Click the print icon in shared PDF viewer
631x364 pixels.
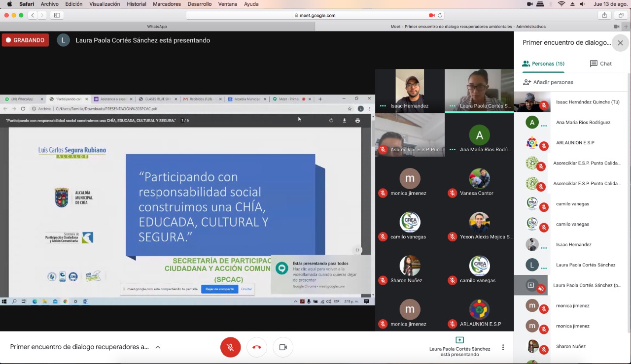[x=357, y=120]
